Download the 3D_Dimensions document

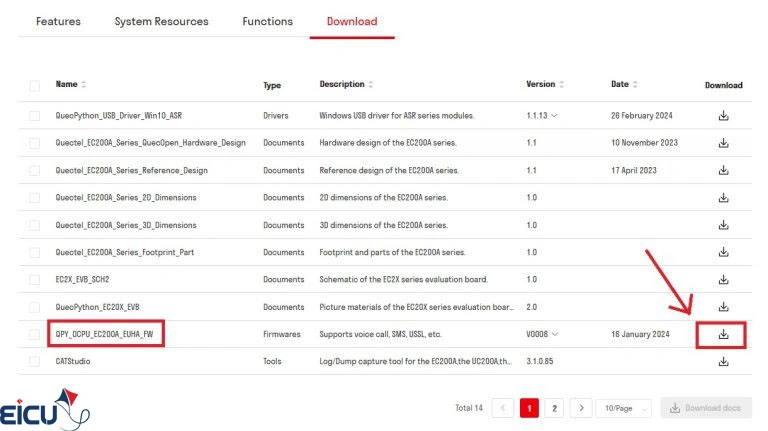click(x=723, y=225)
